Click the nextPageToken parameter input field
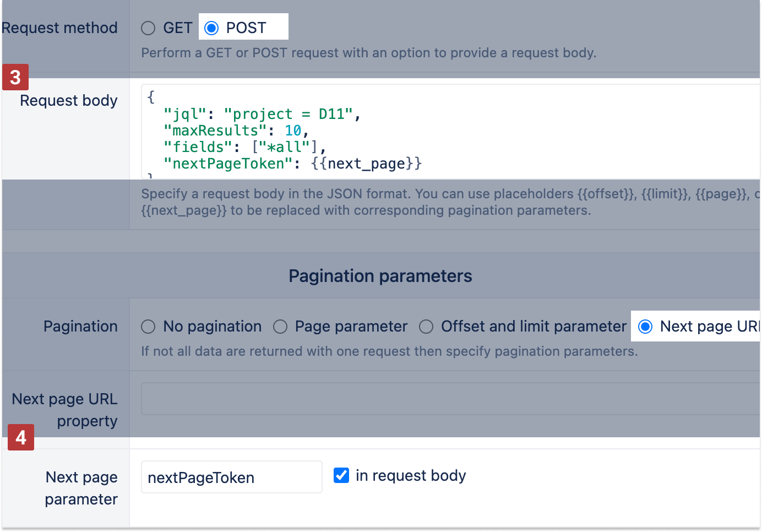762x532 pixels. [231, 477]
